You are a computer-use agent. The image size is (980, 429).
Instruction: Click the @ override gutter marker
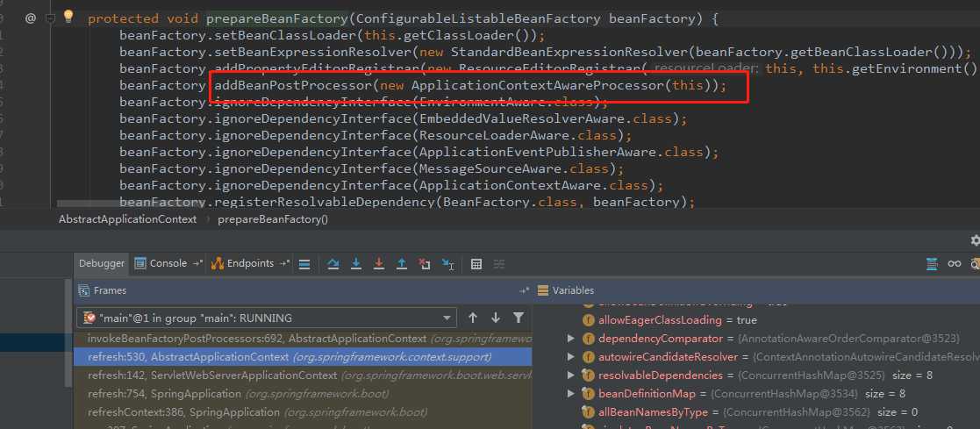(x=30, y=18)
